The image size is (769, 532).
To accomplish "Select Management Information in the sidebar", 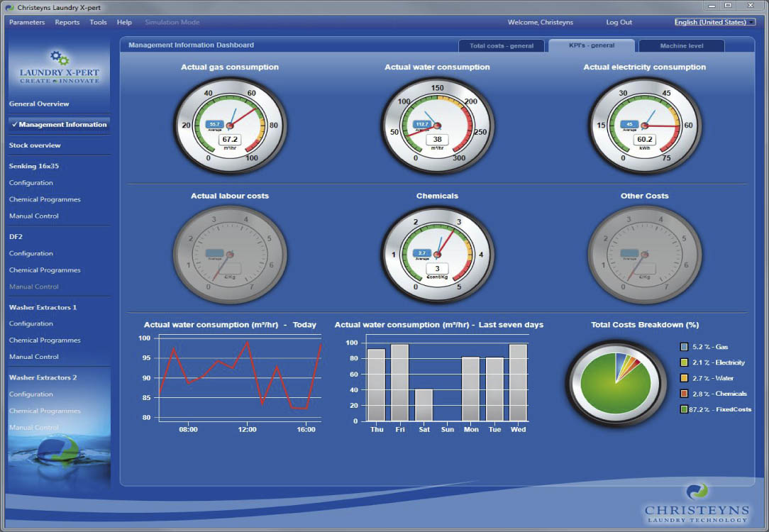I will [x=59, y=125].
